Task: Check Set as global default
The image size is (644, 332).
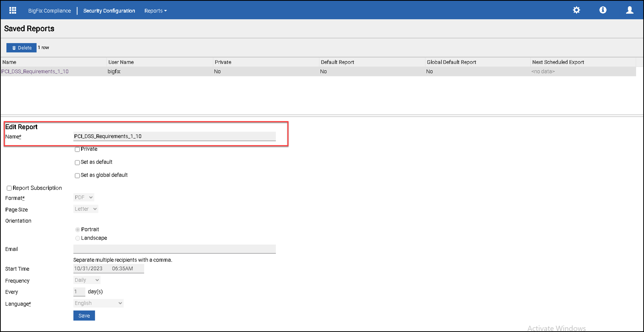Action: tap(77, 175)
